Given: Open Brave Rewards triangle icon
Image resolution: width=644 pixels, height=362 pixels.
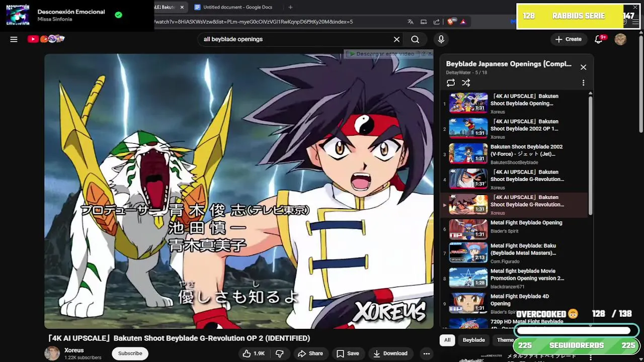Looking at the screenshot, I should [463, 22].
